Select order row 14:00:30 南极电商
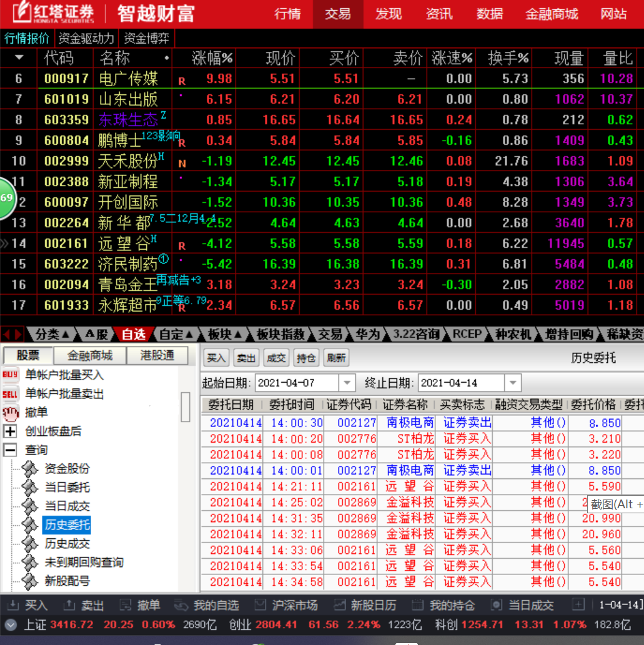The image size is (644, 645). coord(422,423)
